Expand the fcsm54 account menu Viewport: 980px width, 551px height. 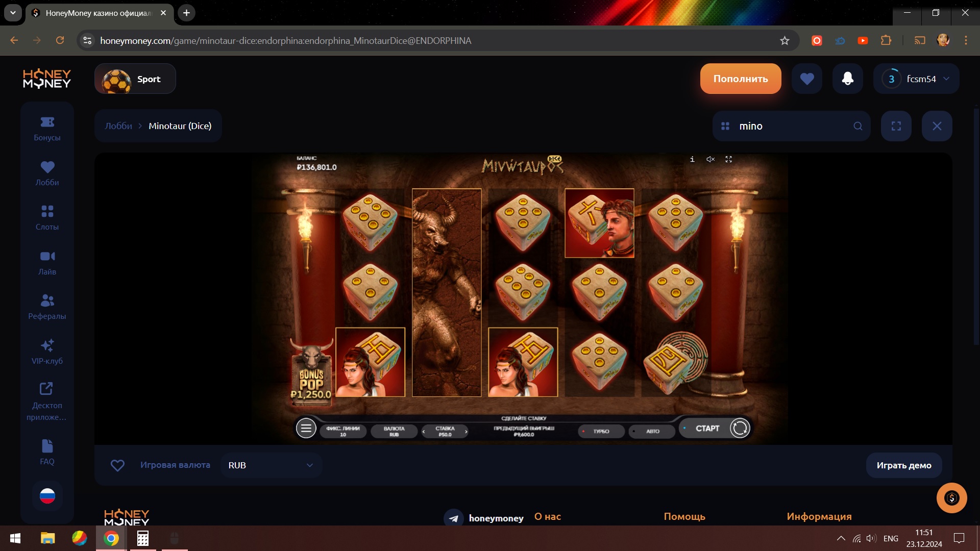tap(916, 79)
